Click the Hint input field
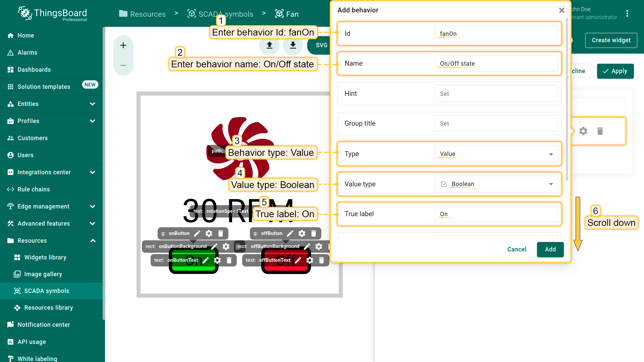The image size is (644, 362). tap(496, 94)
